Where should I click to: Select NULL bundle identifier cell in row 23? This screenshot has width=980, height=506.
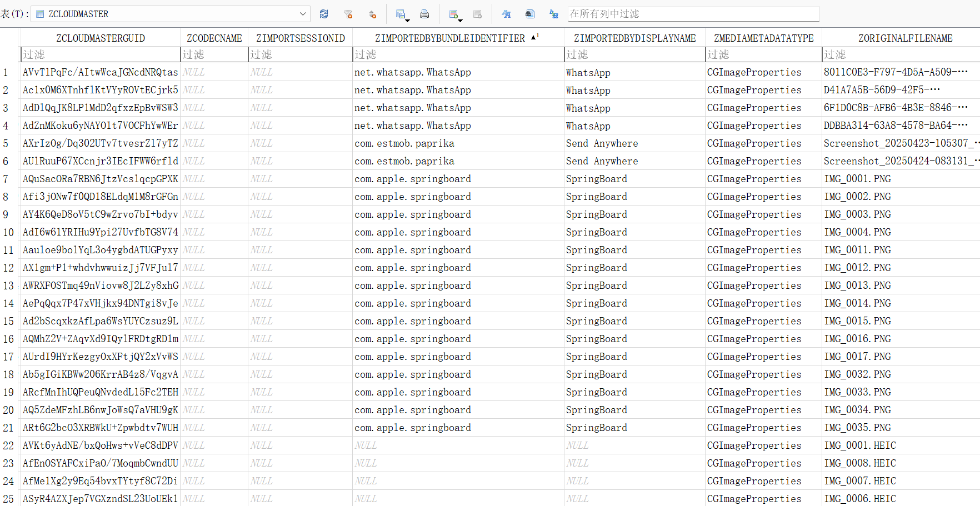pyautogui.click(x=458, y=463)
